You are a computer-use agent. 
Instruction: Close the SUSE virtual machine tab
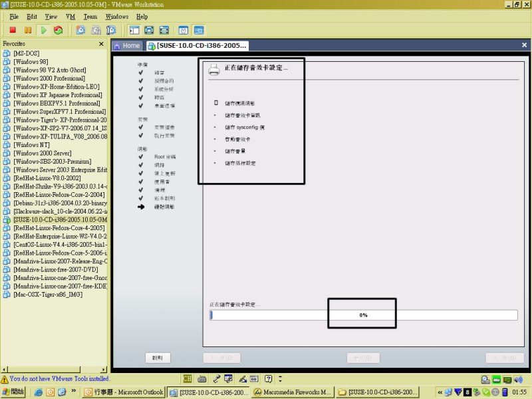pos(524,45)
